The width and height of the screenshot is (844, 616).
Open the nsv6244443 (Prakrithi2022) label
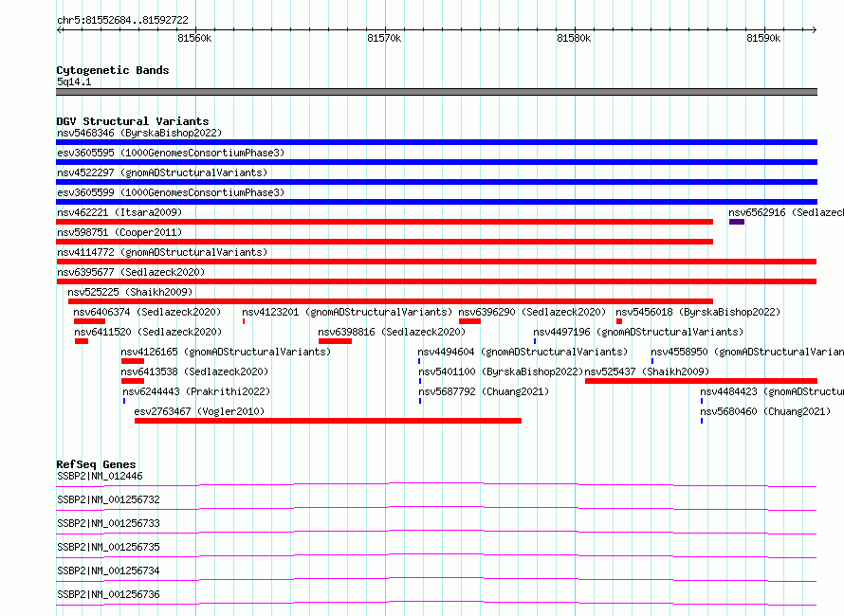point(196,391)
